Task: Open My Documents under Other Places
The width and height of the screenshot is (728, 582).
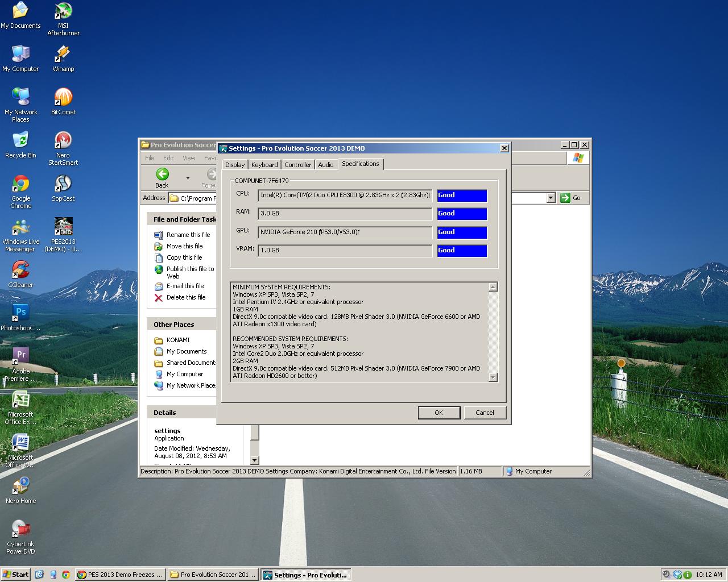Action: (187, 351)
